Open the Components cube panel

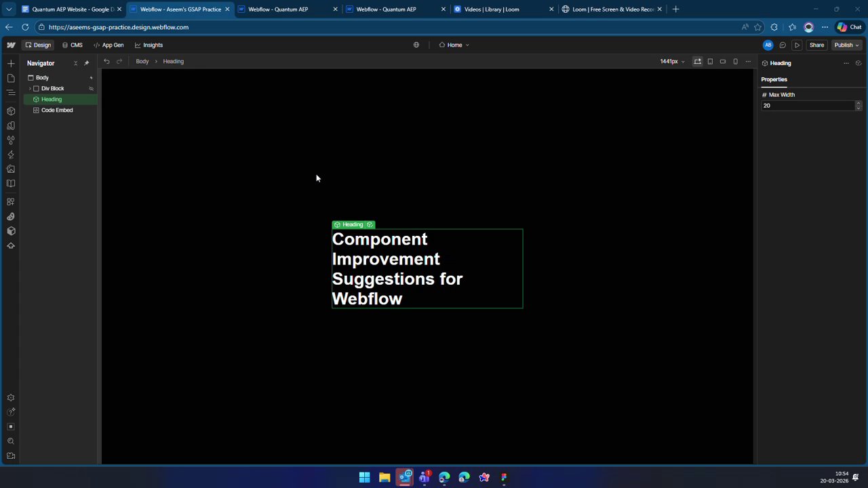pyautogui.click(x=10, y=111)
